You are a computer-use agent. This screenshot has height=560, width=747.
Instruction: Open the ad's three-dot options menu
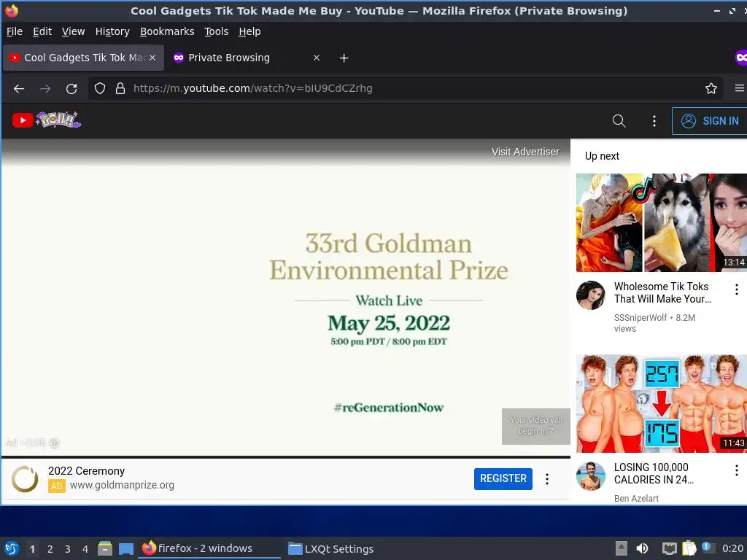[x=547, y=479]
